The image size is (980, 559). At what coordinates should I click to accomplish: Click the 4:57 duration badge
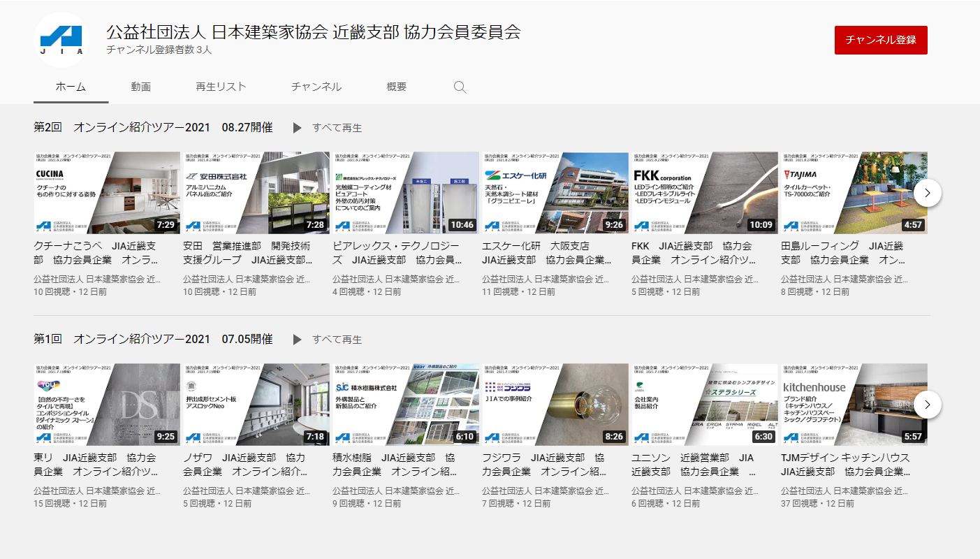(913, 225)
